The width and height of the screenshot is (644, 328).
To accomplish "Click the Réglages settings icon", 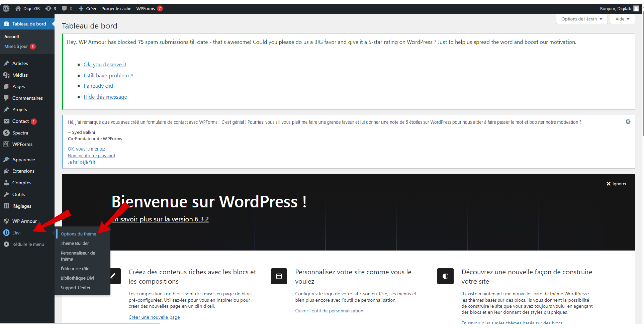I will (6, 206).
